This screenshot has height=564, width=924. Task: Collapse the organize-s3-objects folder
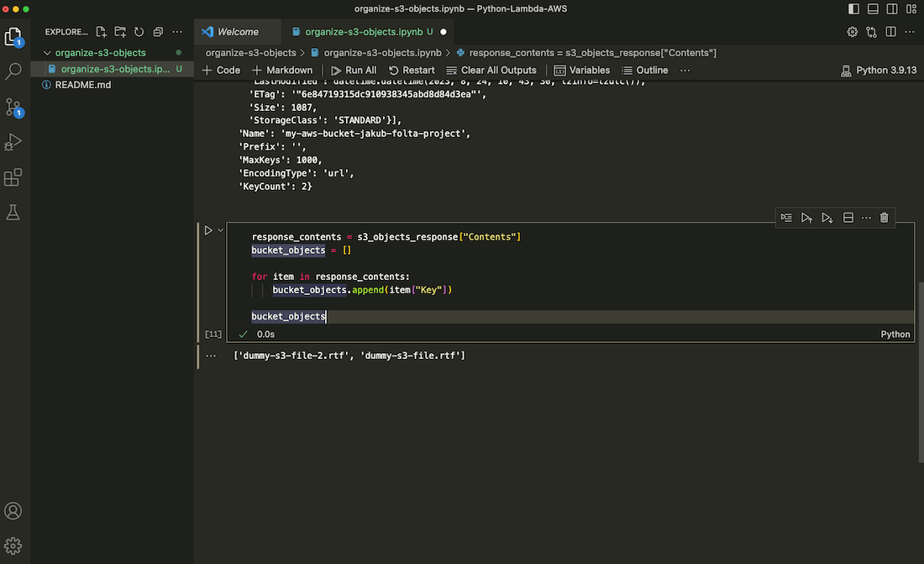coord(47,53)
